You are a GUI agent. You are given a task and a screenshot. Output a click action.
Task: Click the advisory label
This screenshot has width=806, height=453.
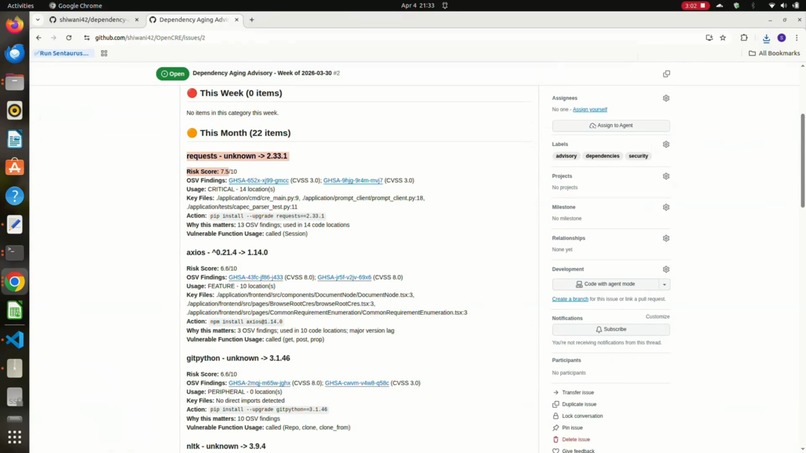tap(566, 156)
